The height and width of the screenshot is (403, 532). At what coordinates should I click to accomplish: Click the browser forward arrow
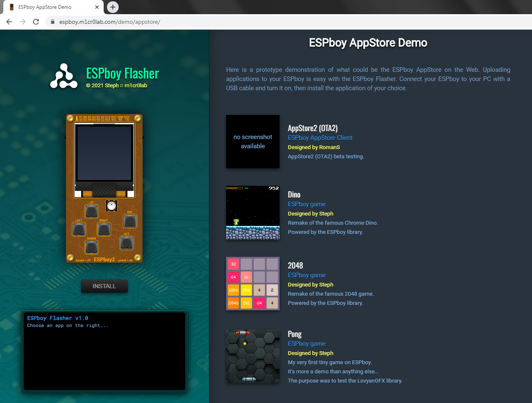click(23, 22)
